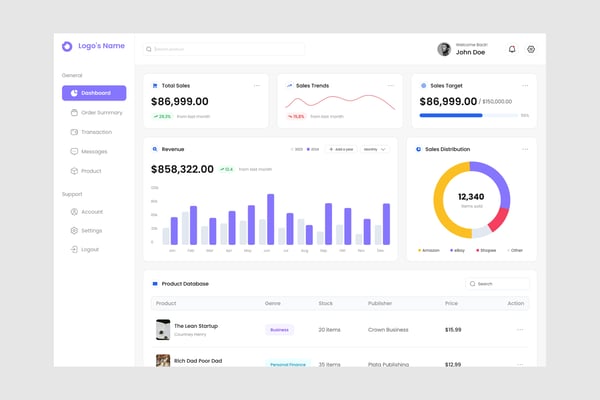Viewport: 600px width, 400px height.
Task: Open action menu for The Lean Startup
Action: [520, 330]
